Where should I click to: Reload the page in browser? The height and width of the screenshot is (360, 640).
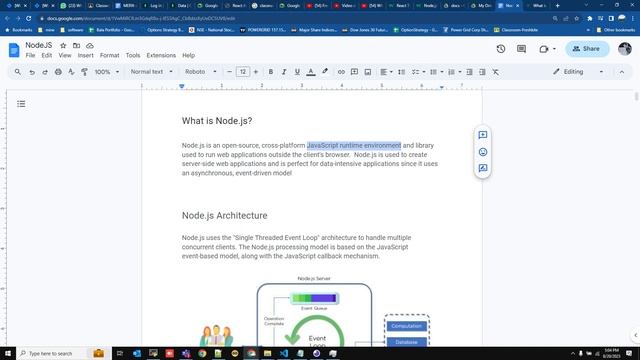click(x=29, y=18)
